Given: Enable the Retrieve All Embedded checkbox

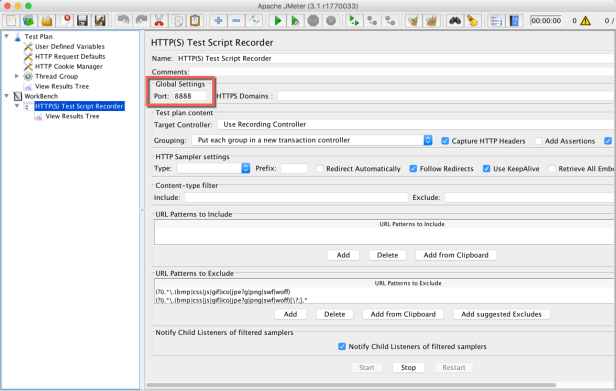Looking at the screenshot, I should coord(552,169).
